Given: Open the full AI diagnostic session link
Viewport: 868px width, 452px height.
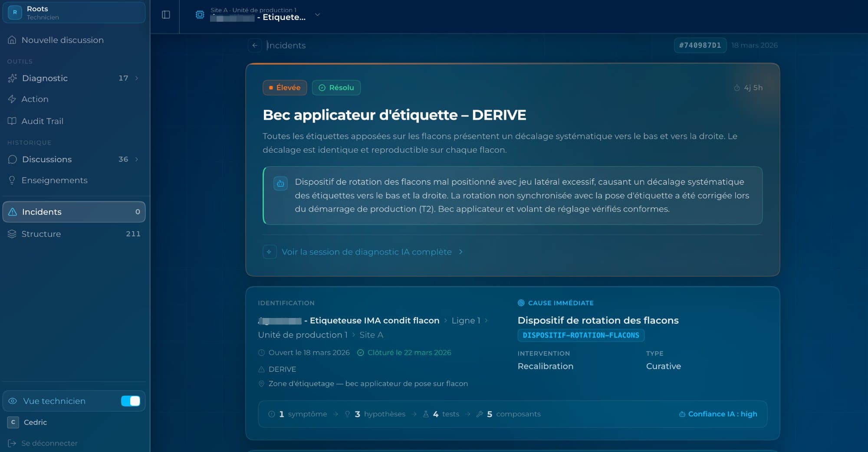Looking at the screenshot, I should (366, 252).
